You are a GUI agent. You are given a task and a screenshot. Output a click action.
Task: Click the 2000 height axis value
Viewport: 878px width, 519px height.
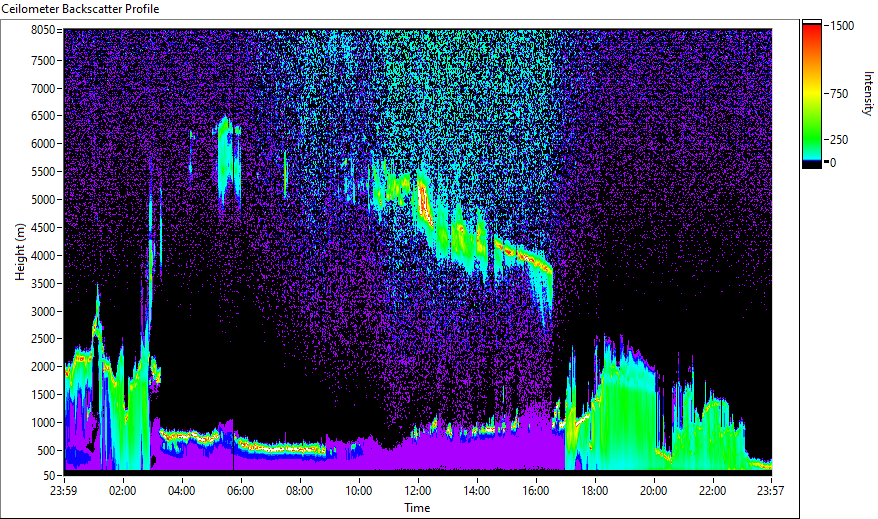tap(43, 367)
